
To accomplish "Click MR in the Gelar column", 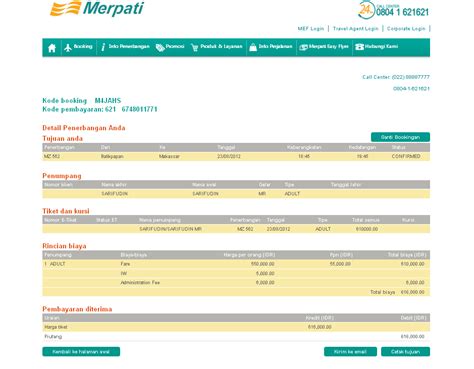I will tap(262, 194).
